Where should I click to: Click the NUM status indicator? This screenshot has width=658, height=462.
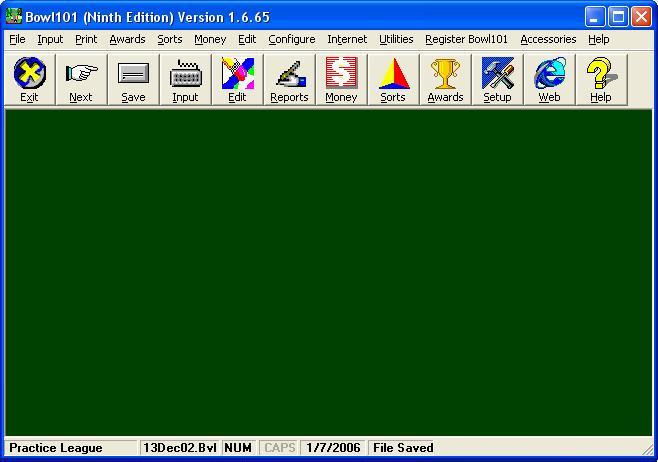click(238, 448)
